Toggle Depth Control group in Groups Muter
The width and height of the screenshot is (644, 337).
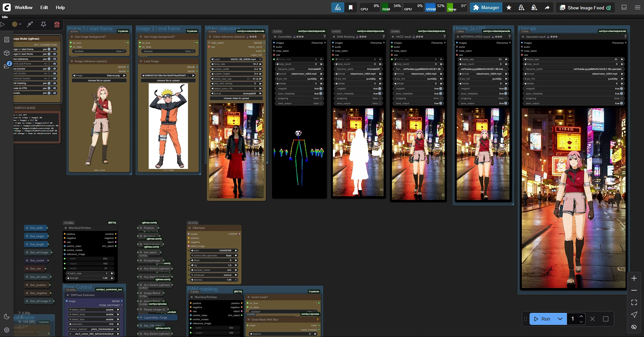[49, 73]
